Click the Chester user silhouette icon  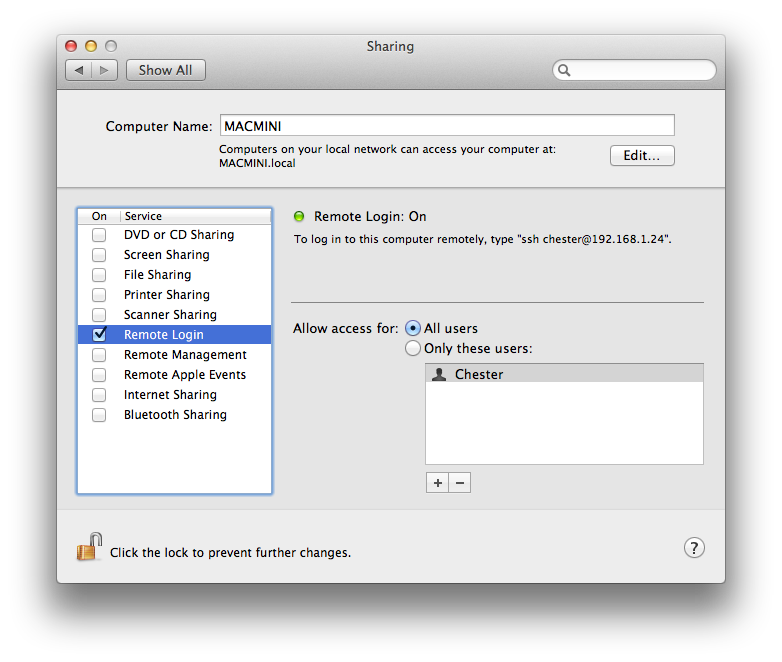pos(439,374)
